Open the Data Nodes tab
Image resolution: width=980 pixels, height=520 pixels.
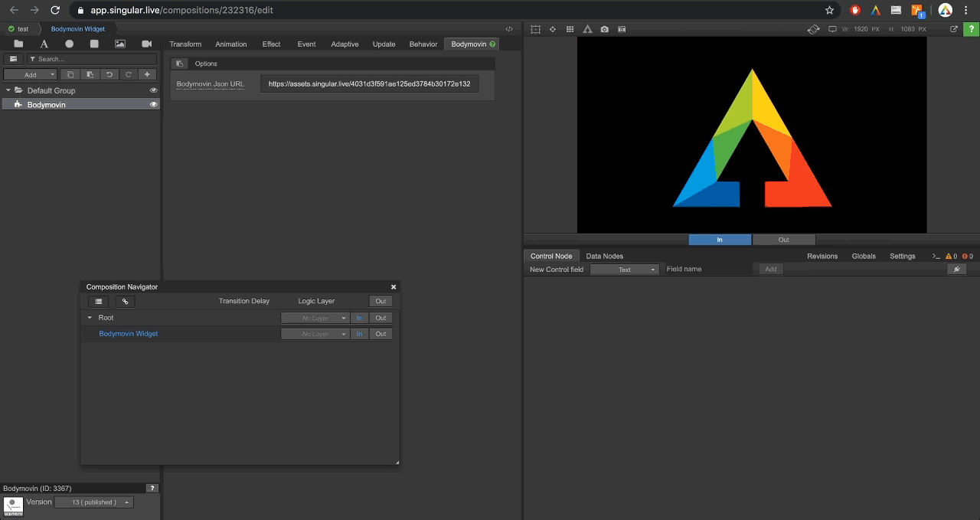[604, 256]
